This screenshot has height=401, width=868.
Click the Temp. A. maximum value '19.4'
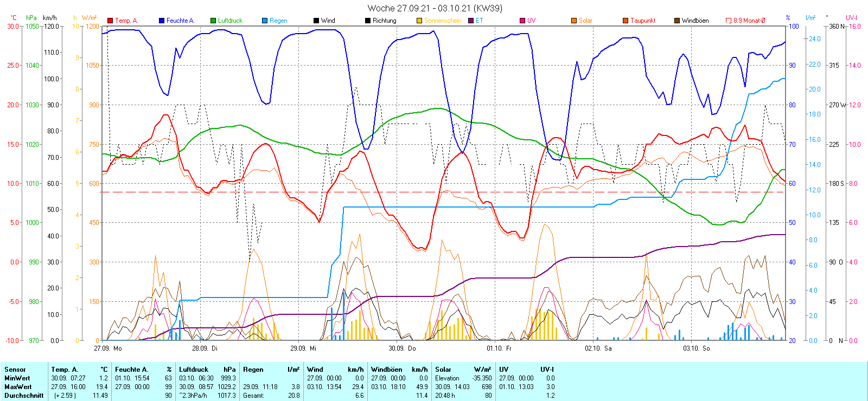tap(102, 387)
